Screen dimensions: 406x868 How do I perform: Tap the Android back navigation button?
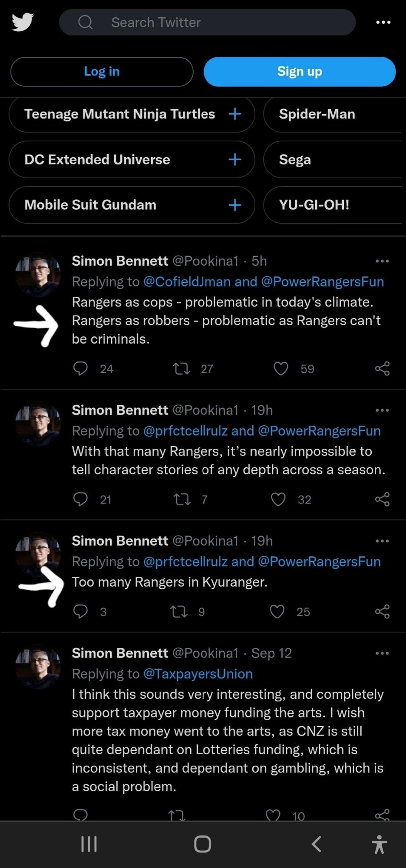[317, 844]
